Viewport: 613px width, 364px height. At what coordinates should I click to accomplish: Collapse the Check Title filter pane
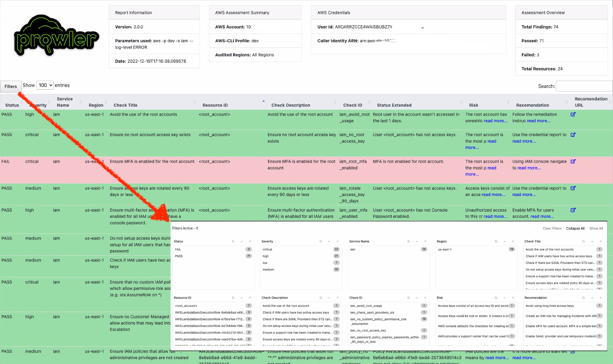601,241
